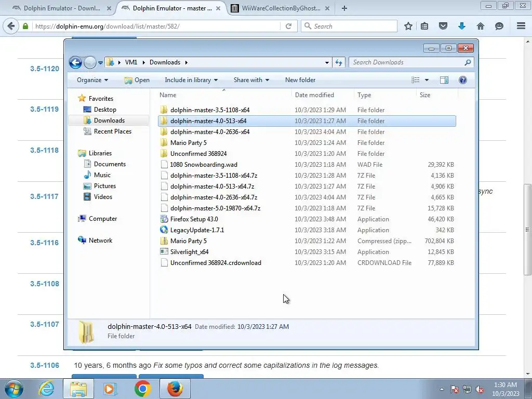Select LegacyUpdate-1.7.1 application icon
This screenshot has width=532, height=399.
164,230
